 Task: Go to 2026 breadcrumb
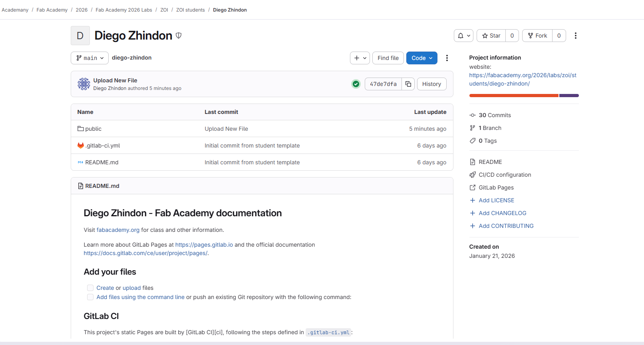click(81, 10)
